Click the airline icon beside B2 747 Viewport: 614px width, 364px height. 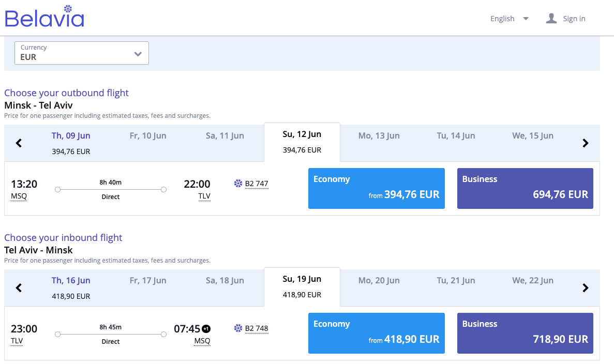[238, 184]
